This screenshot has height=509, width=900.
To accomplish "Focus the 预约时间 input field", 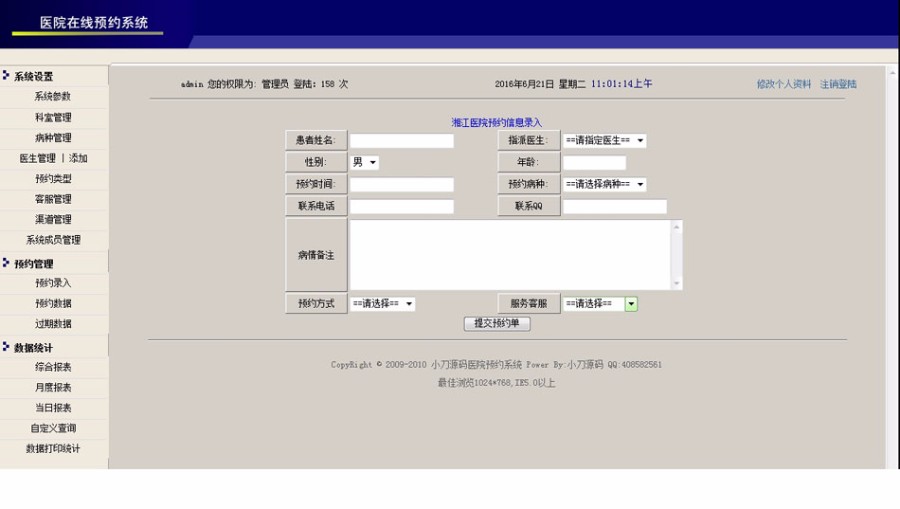I will tap(402, 184).
